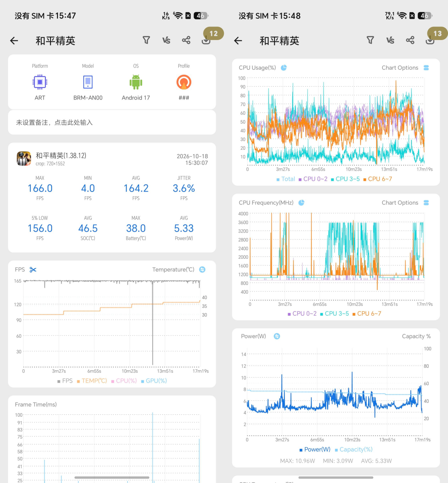
Task: Toggle the CPU 0~2 usage legend series
Action: tap(313, 179)
